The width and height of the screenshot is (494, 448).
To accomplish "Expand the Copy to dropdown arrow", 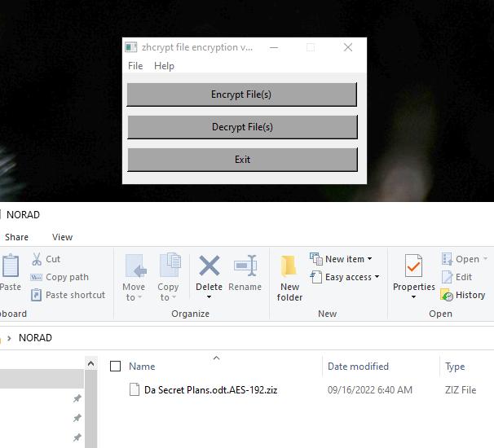I will click(x=174, y=297).
